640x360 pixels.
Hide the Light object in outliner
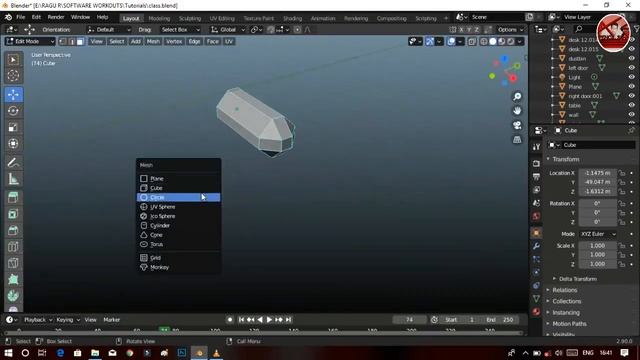click(x=631, y=77)
